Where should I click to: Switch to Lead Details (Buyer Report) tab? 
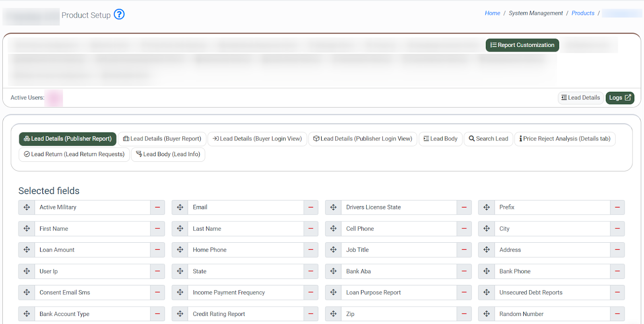[x=162, y=139]
